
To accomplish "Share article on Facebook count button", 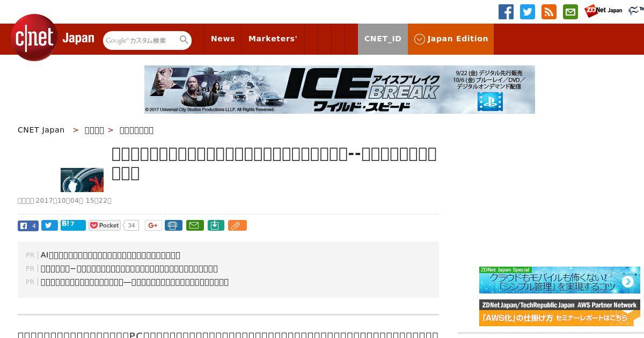I will (28, 225).
